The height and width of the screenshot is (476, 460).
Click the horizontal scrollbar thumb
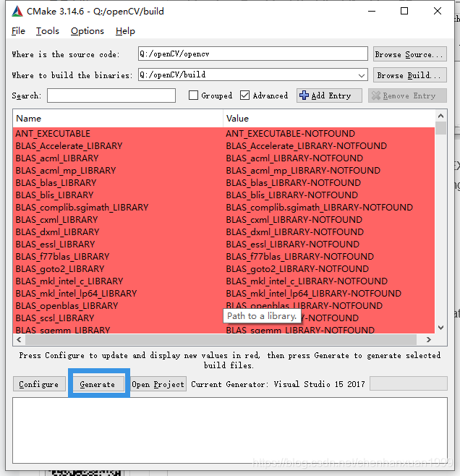click(221, 339)
